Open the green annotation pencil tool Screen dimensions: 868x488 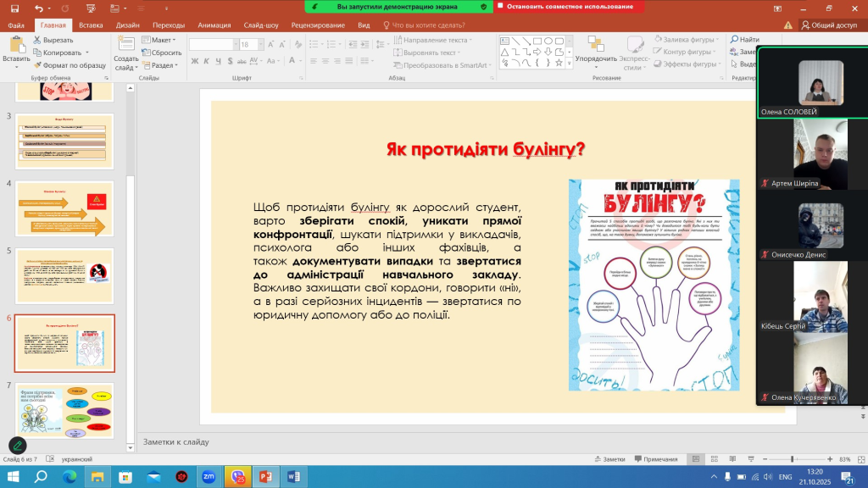click(18, 446)
